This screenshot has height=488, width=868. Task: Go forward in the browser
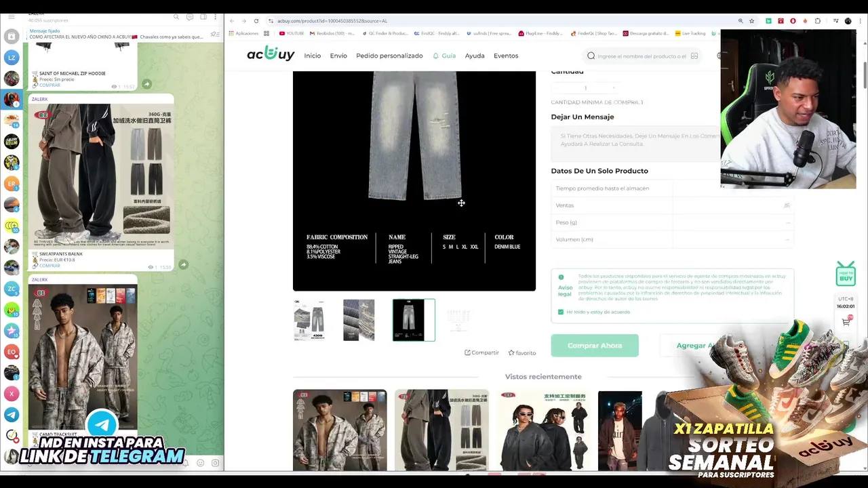click(x=243, y=21)
